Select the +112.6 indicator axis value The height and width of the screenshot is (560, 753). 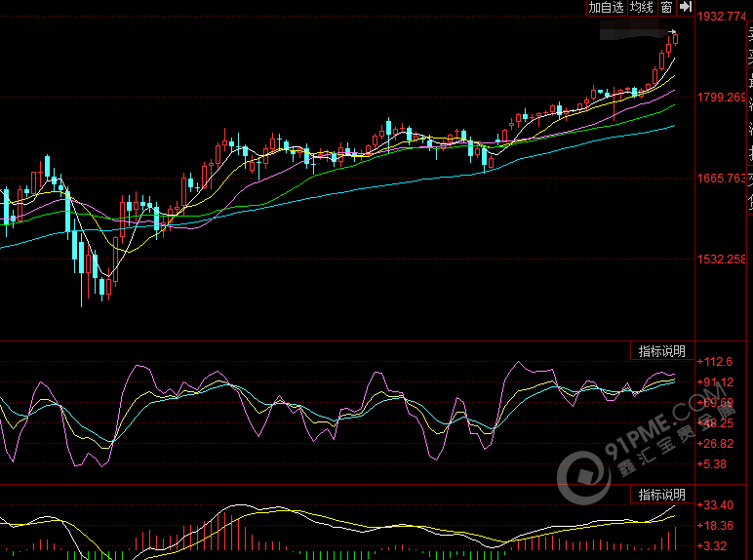pyautogui.click(x=715, y=362)
